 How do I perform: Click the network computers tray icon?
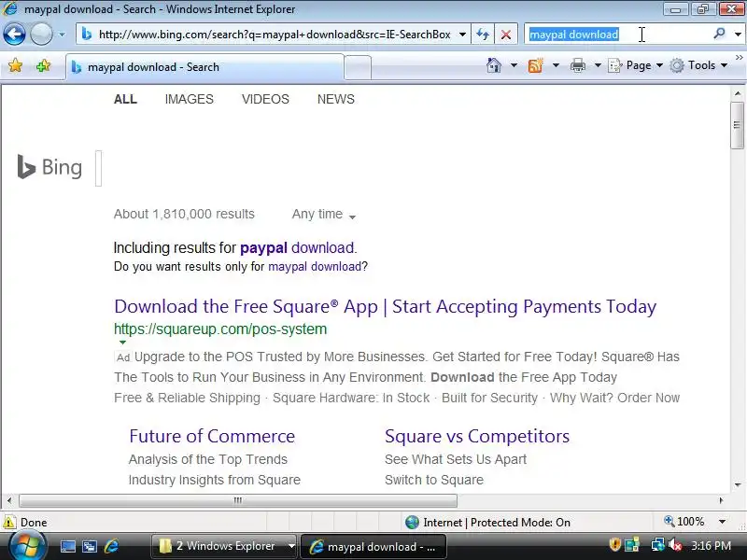coord(658,545)
